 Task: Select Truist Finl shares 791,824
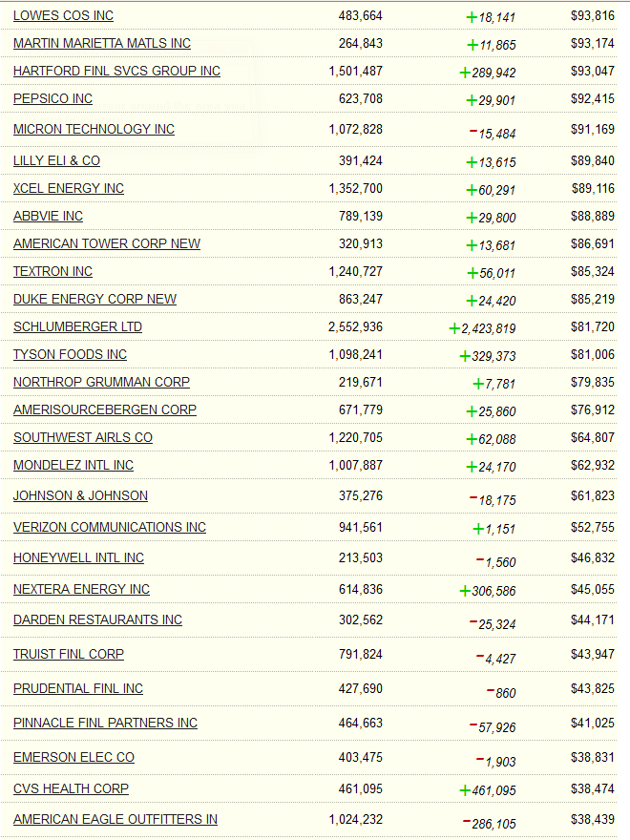(361, 654)
